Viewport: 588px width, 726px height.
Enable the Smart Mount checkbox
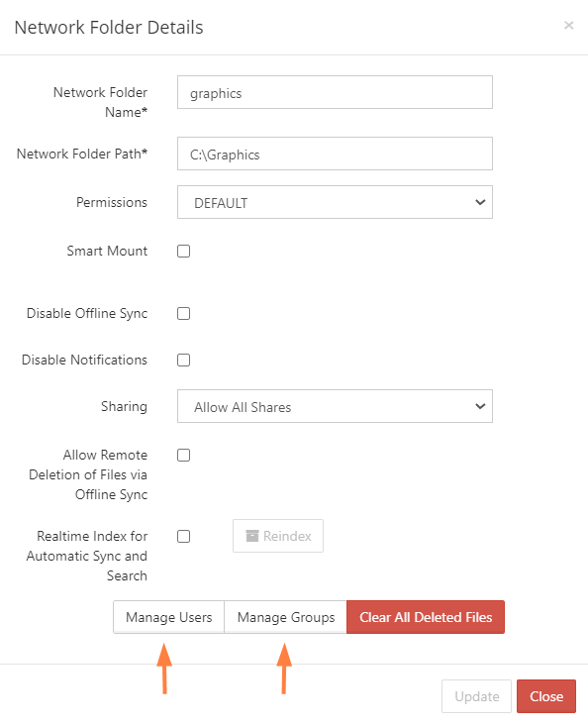pos(184,251)
